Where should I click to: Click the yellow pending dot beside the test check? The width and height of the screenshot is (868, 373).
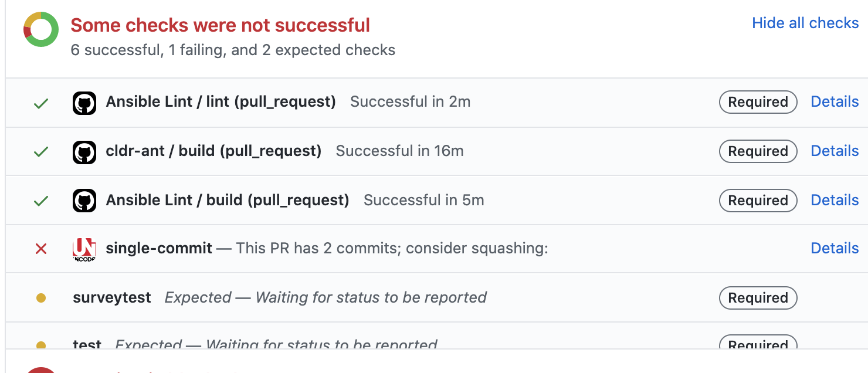pos(40,345)
